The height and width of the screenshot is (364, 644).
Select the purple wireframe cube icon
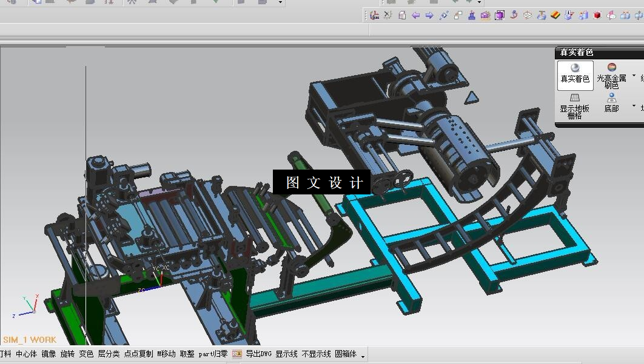coord(500,16)
